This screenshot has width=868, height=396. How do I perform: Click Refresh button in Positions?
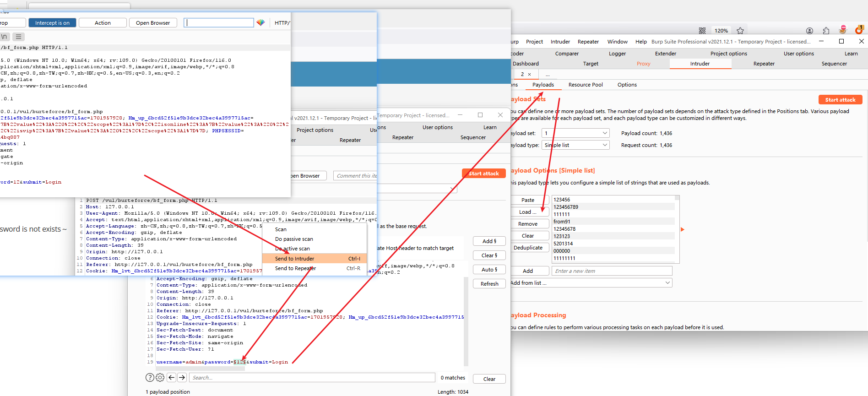pos(489,284)
